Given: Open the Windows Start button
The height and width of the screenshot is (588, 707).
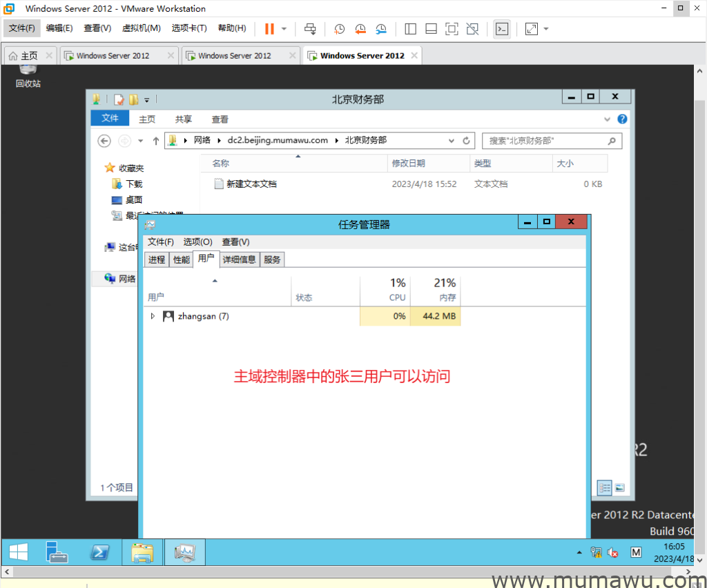Looking at the screenshot, I should 19,551.
